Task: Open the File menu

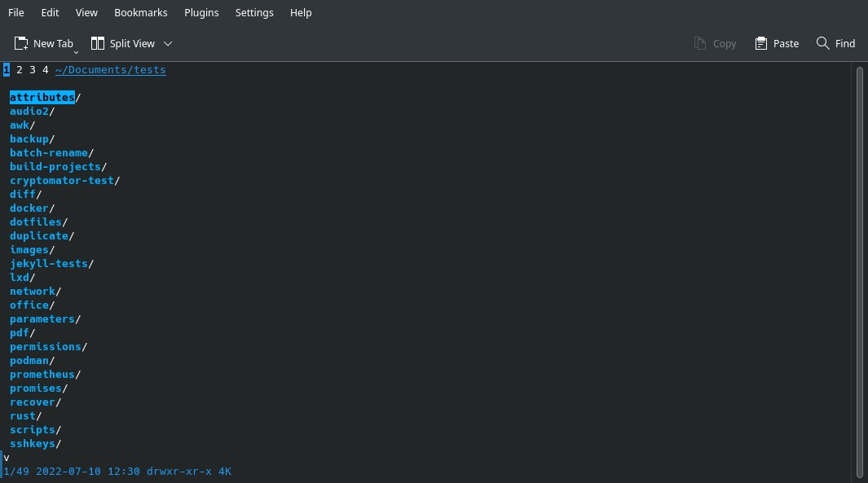Action: tap(16, 12)
